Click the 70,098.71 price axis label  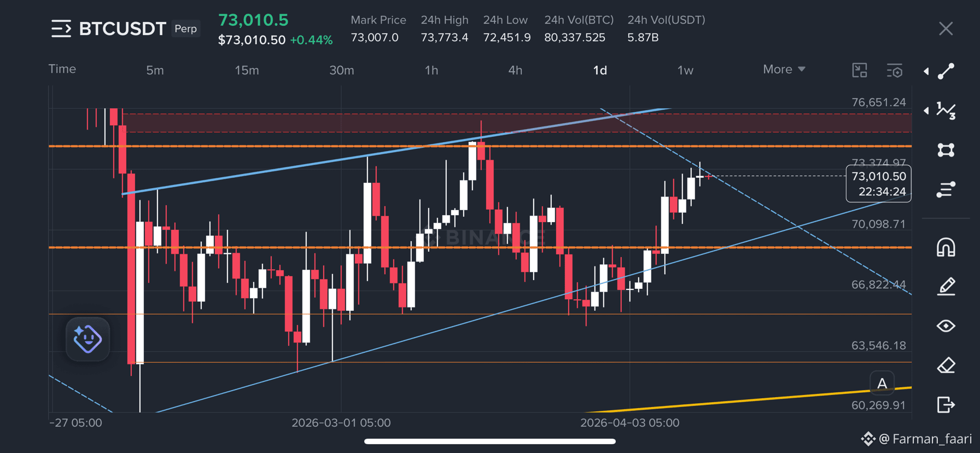point(879,224)
